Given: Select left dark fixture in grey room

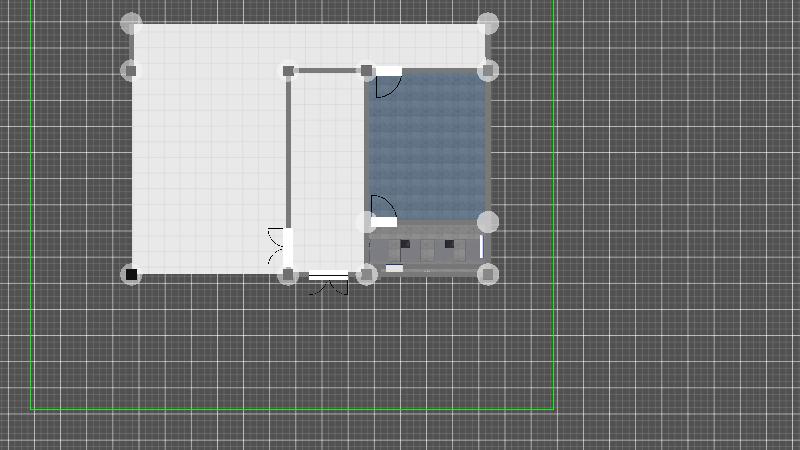Looking at the screenshot, I should pos(405,244).
